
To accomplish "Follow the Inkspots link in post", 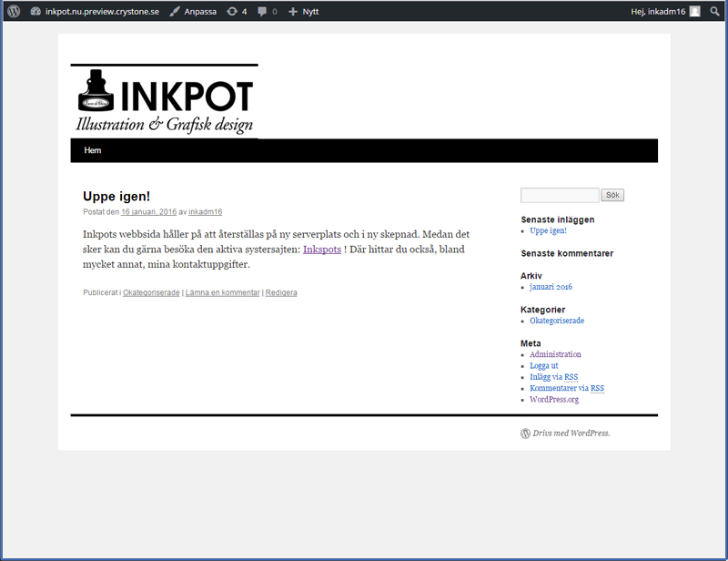I will click(x=322, y=250).
